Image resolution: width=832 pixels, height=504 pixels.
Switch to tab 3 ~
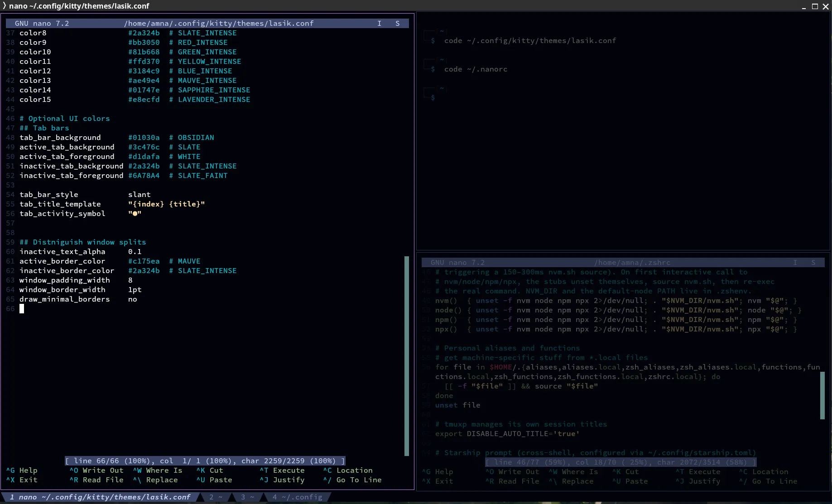tap(247, 497)
